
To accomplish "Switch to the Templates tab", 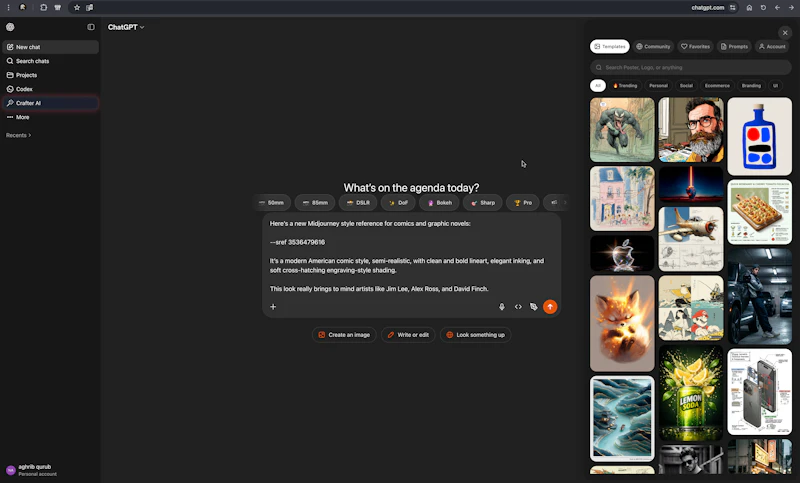I will [x=610, y=46].
